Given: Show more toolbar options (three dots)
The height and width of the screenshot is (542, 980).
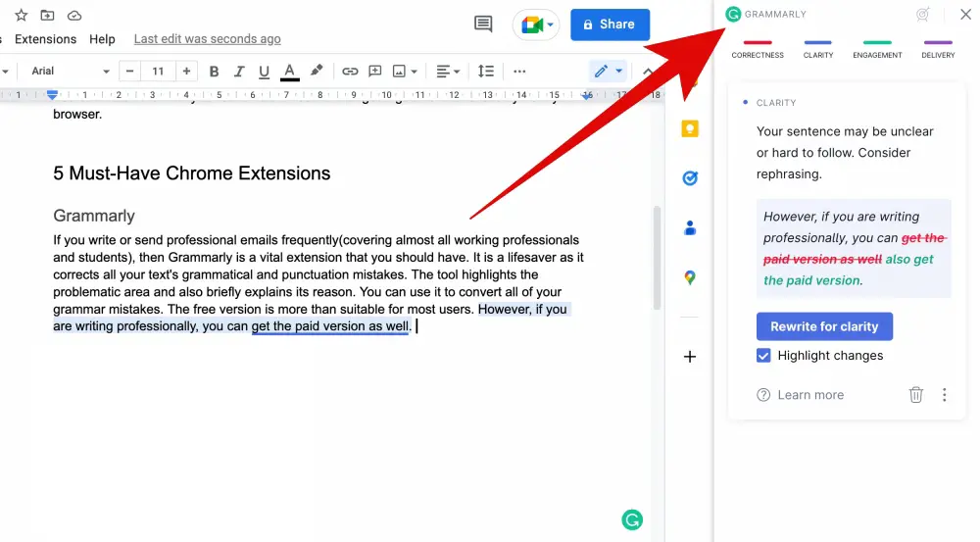Looking at the screenshot, I should tap(519, 72).
